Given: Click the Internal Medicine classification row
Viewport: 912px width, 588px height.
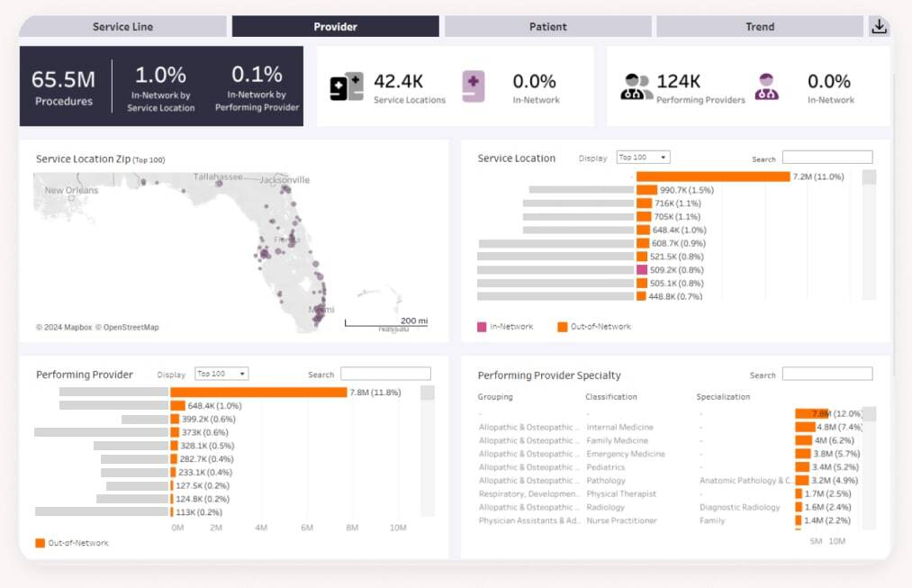Looking at the screenshot, I should click(x=619, y=427).
